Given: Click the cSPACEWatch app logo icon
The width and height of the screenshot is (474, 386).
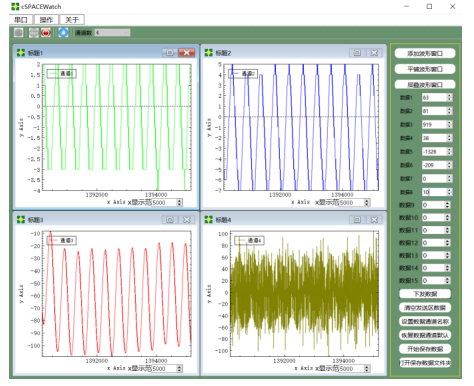Looking at the screenshot, I should coord(15,6).
